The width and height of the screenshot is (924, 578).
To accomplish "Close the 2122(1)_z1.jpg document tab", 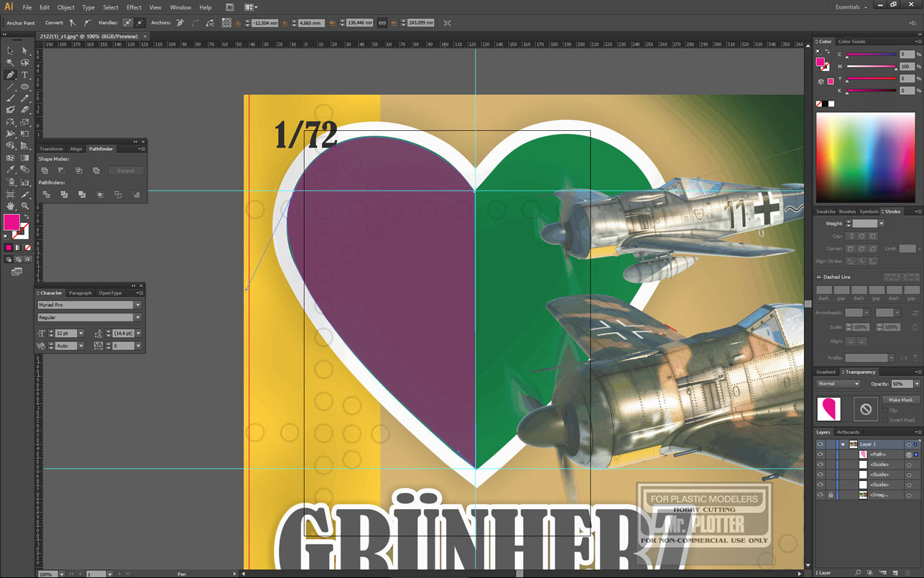I will point(144,35).
